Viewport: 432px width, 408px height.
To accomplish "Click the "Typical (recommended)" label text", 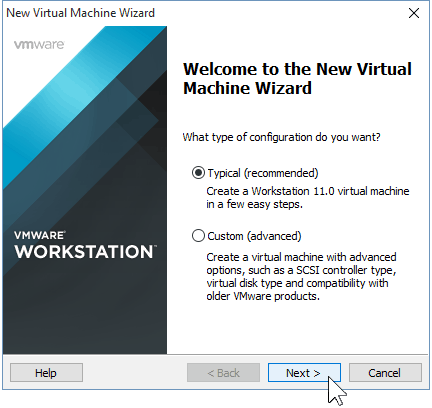I will pyautogui.click(x=263, y=173).
